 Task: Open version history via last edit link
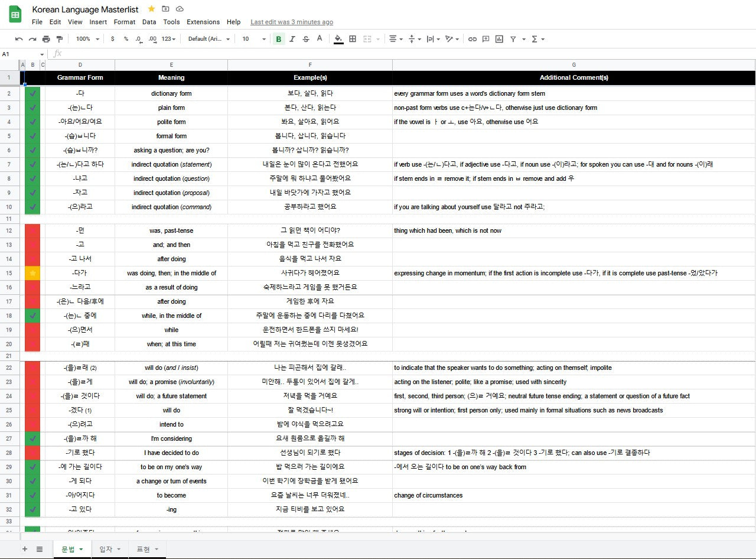coord(291,22)
